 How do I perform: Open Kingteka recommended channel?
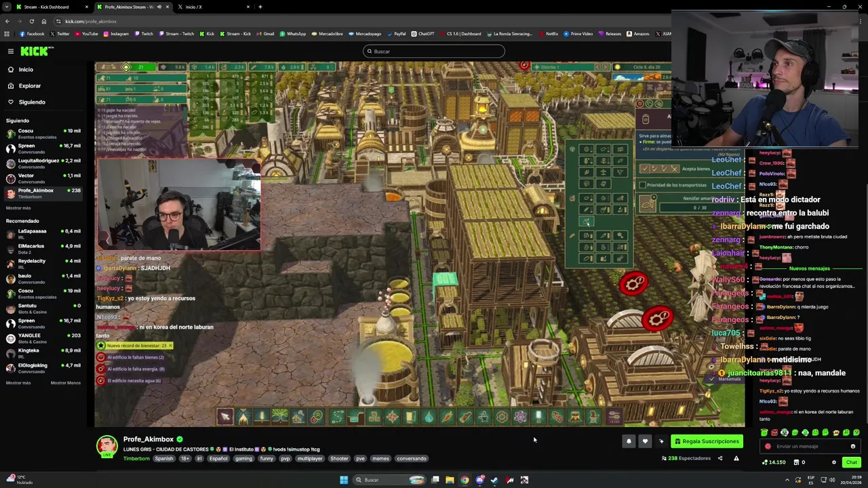[x=43, y=353]
